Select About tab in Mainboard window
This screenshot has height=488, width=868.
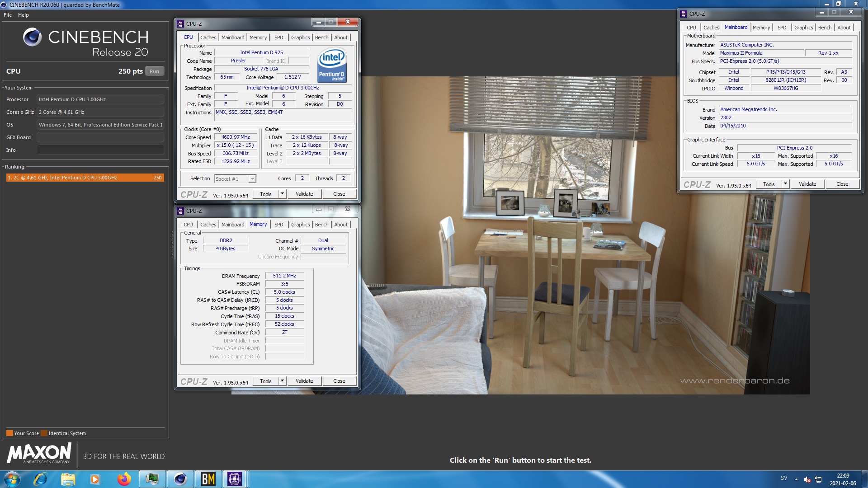[844, 28]
